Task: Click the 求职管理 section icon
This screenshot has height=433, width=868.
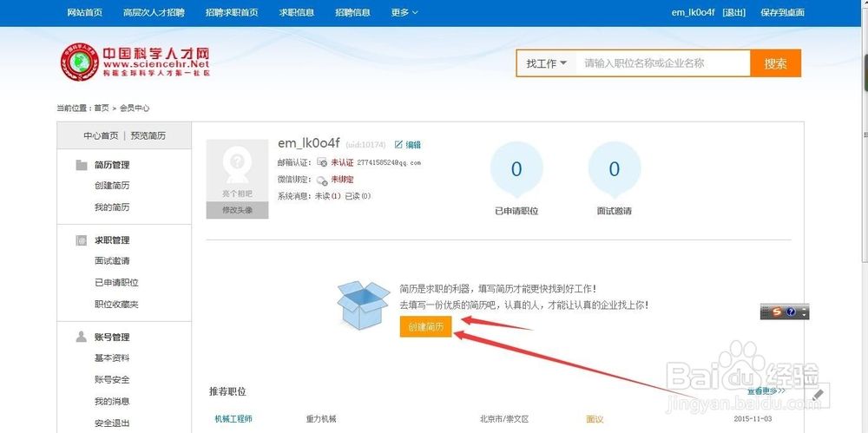Action: pyautogui.click(x=82, y=240)
